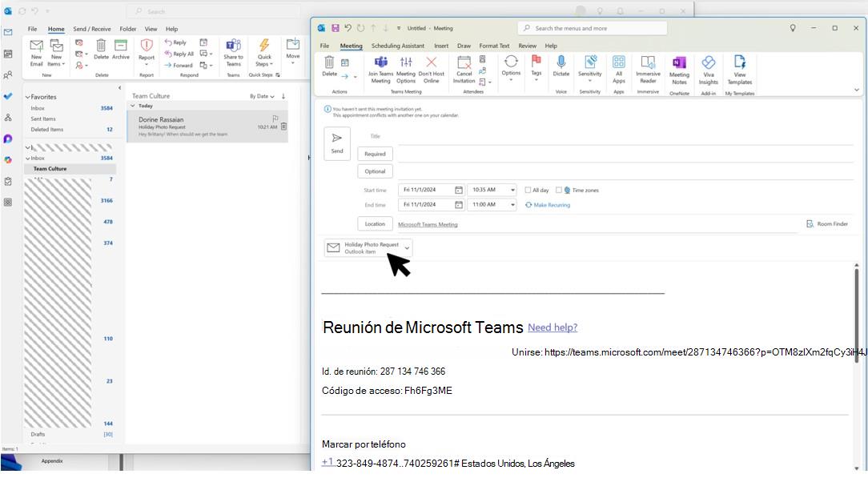Screen dimensions: 868x478
Task: Open To Do checkmark in left sidebar
Action: tap(8, 96)
